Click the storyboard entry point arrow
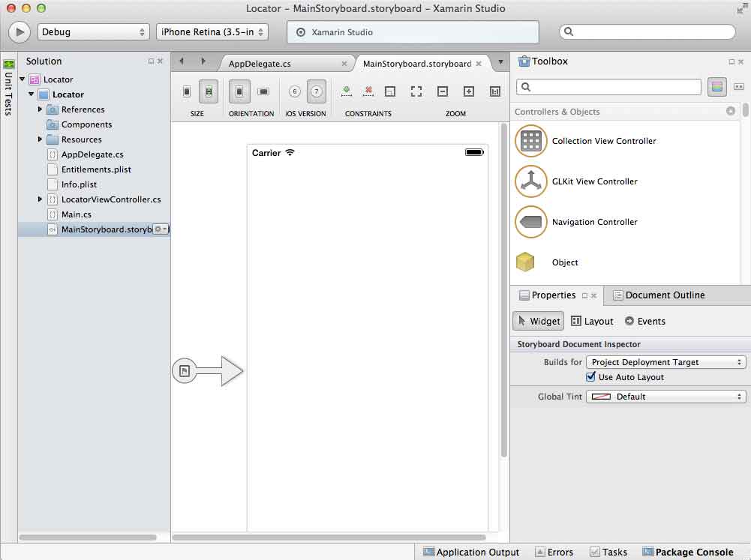The width and height of the screenshot is (751, 560). (208, 370)
